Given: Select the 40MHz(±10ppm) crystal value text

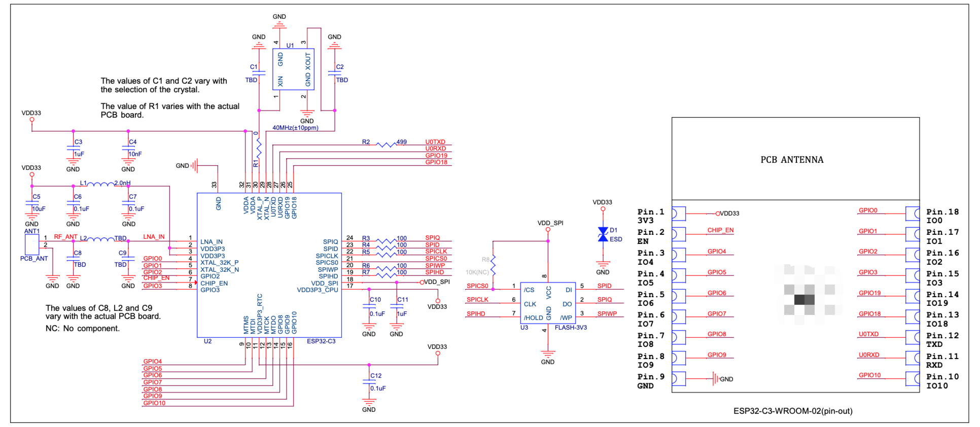Looking at the screenshot, I should tap(295, 128).
